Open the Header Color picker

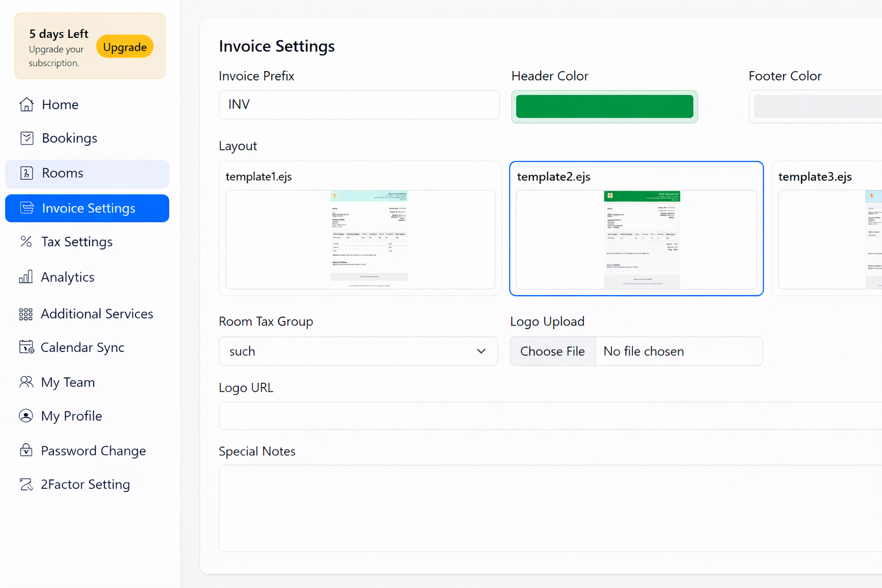[604, 106]
